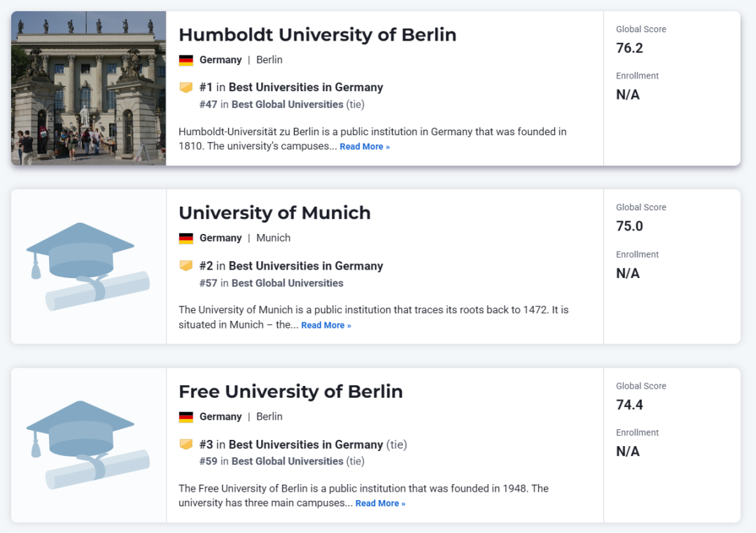756x533 pixels.
Task: Open the Humboldt University of Berlin title
Action: pos(317,35)
